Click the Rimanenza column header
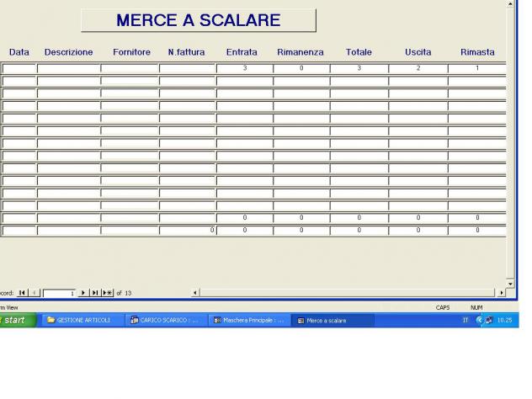 [301, 52]
